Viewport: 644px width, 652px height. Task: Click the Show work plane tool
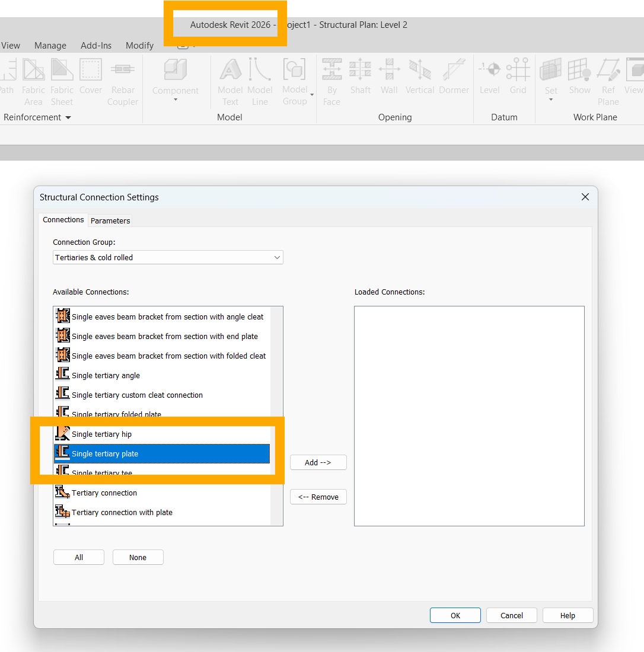[579, 77]
